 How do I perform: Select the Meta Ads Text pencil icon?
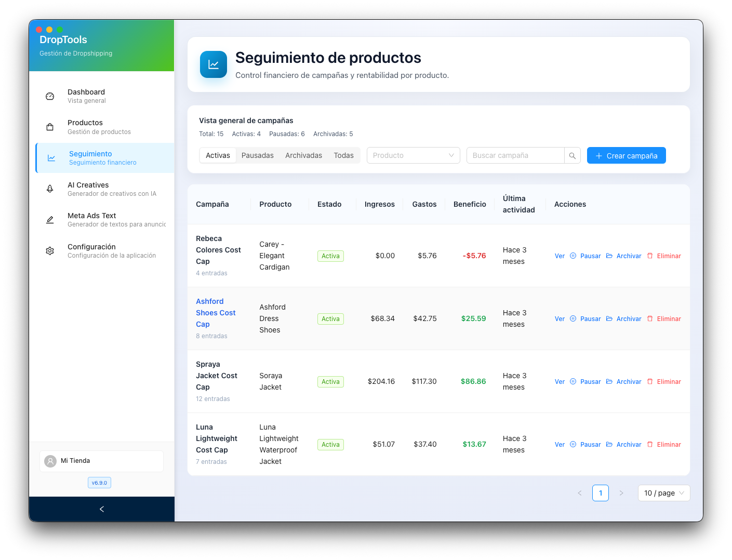49,219
